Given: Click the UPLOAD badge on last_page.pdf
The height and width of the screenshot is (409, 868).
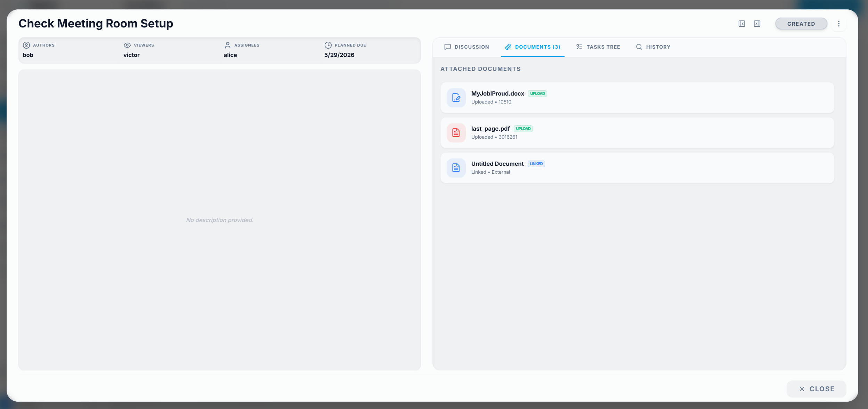Looking at the screenshot, I should coord(523,129).
